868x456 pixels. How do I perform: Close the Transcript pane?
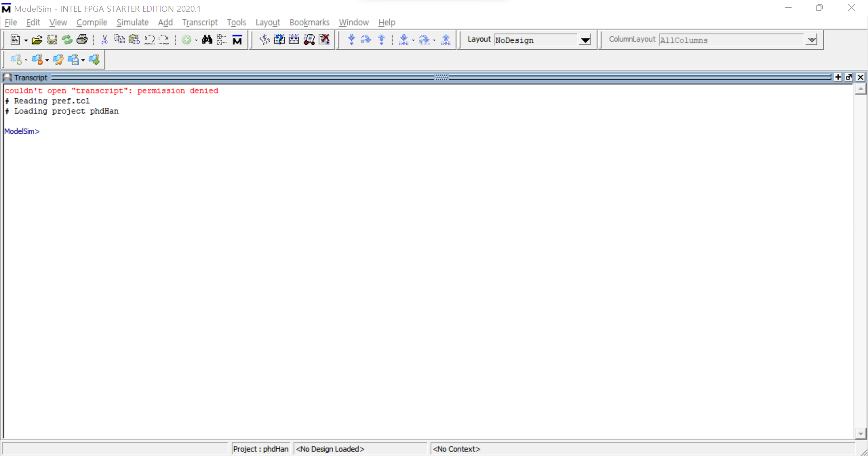pos(860,77)
